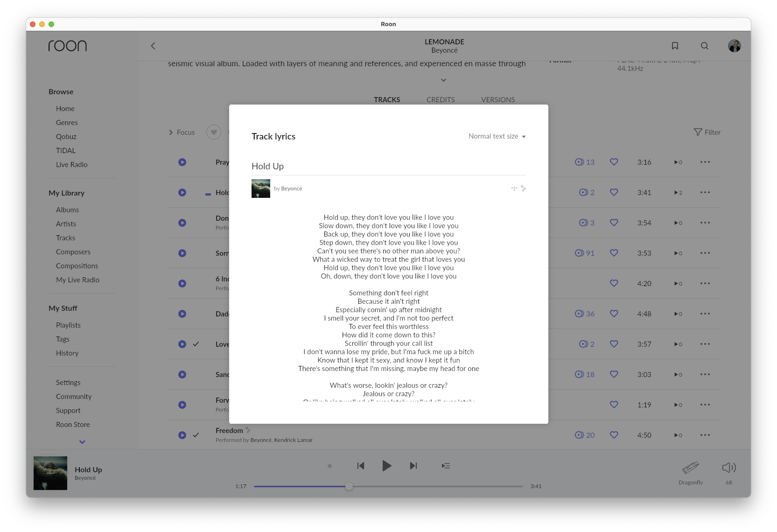Open the user profile avatar
777x532 pixels.
click(x=735, y=46)
